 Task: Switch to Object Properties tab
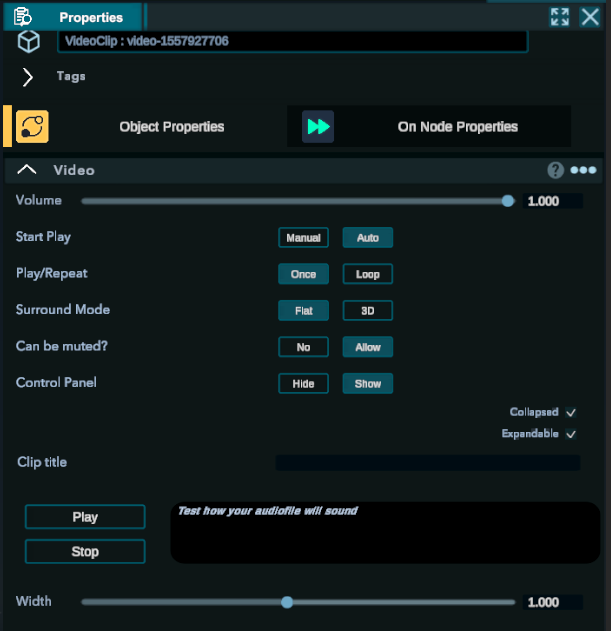[171, 127]
